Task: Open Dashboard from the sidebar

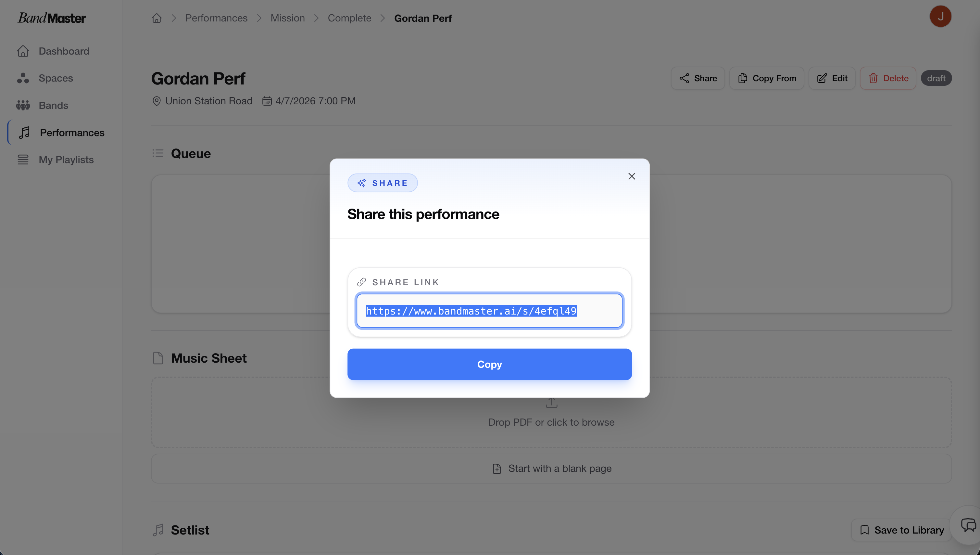Action: [x=64, y=51]
